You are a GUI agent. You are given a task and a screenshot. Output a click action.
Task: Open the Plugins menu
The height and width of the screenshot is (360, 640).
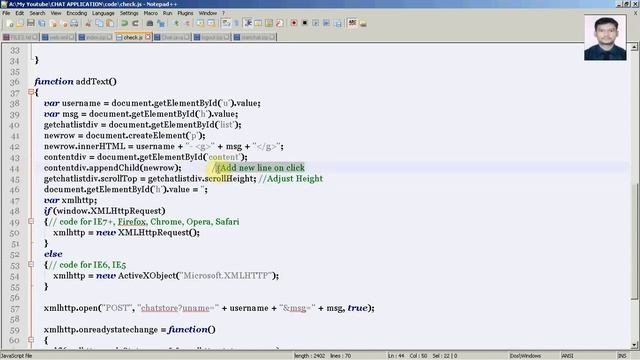click(x=185, y=13)
